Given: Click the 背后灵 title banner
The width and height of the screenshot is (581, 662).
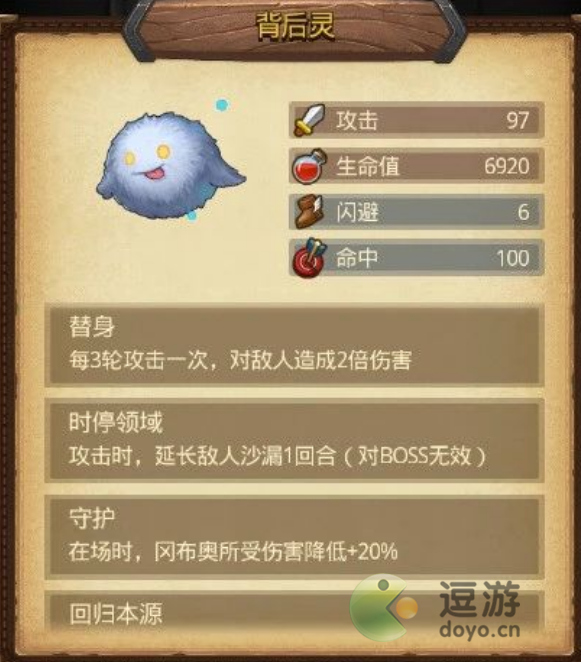Looking at the screenshot, I should click(295, 26).
